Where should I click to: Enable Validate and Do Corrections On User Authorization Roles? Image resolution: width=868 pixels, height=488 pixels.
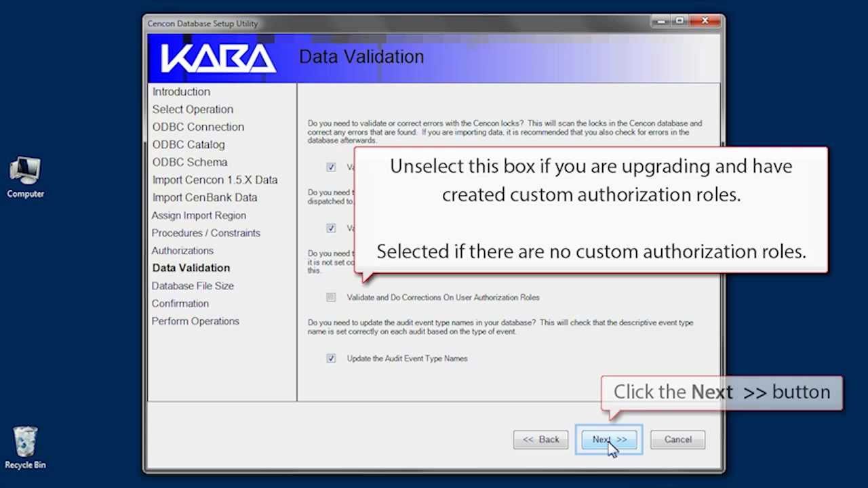331,297
